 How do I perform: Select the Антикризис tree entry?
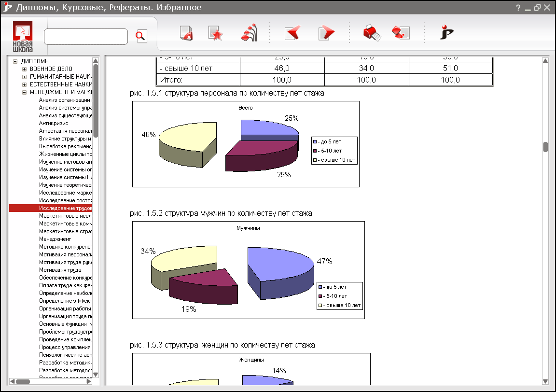tap(54, 123)
